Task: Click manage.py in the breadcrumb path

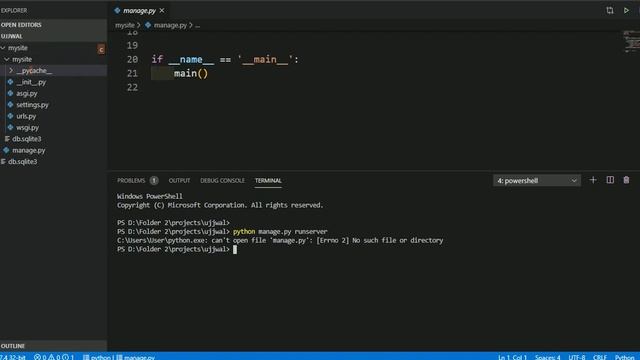Action: (x=170, y=25)
